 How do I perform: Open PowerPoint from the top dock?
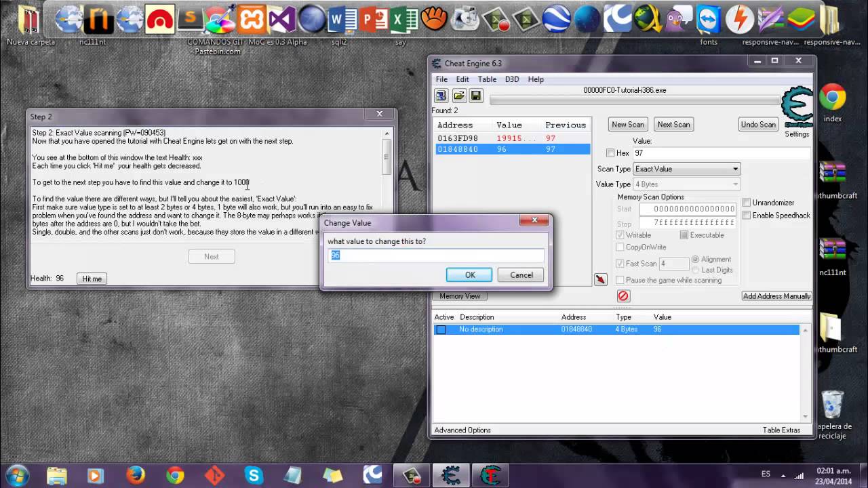pos(373,20)
